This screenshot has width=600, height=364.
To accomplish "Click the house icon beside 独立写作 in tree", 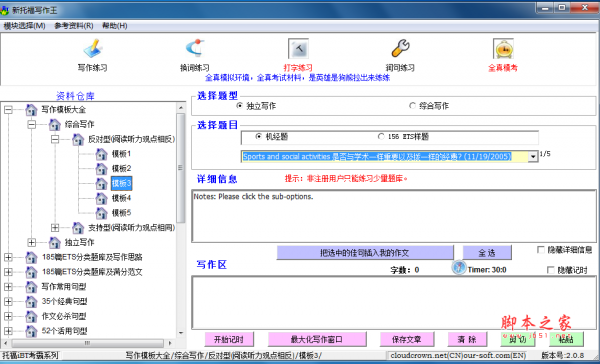I will click(55, 242).
